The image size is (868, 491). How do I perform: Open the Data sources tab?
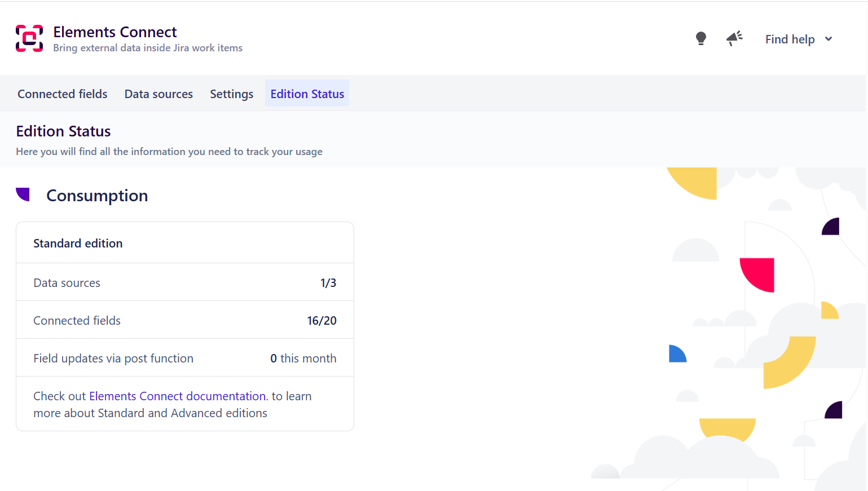click(x=158, y=94)
